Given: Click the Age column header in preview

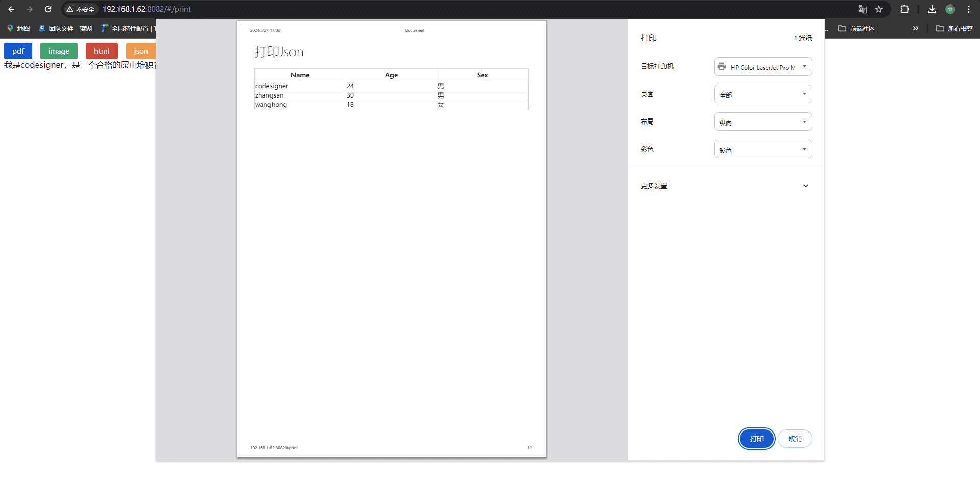Looking at the screenshot, I should (x=391, y=75).
